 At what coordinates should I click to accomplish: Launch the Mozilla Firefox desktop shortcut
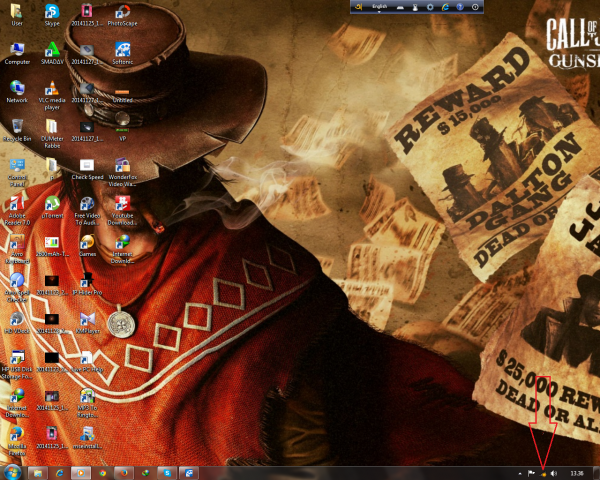17,442
